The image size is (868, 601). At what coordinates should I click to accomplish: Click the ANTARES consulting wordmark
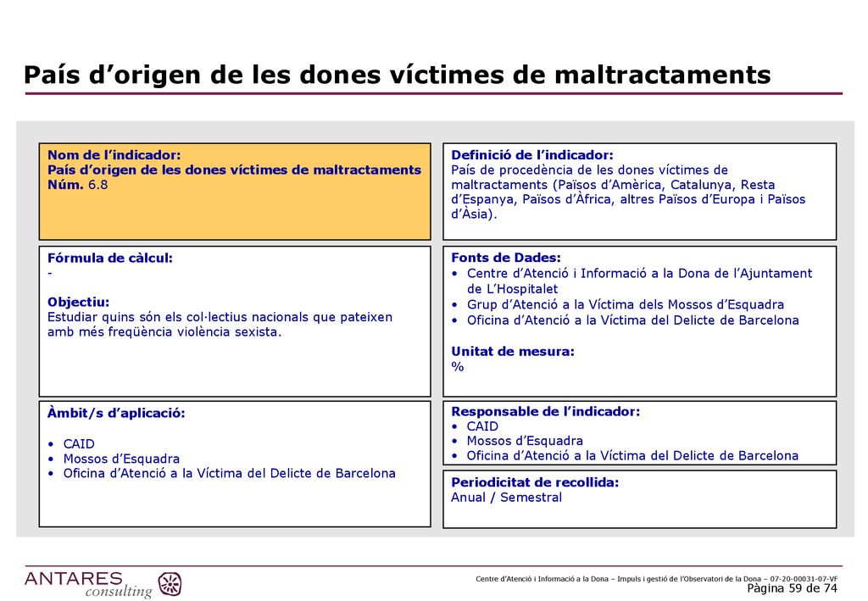point(88,585)
